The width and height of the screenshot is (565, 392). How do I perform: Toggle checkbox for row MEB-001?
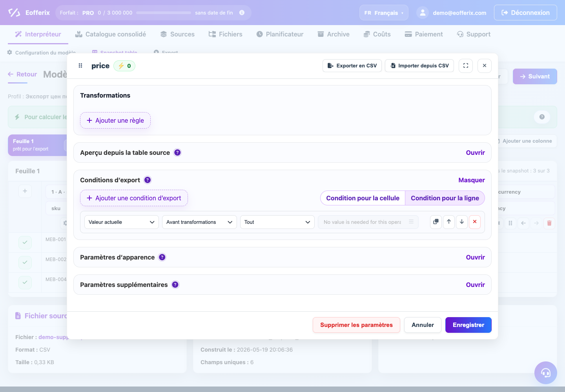coord(25,242)
